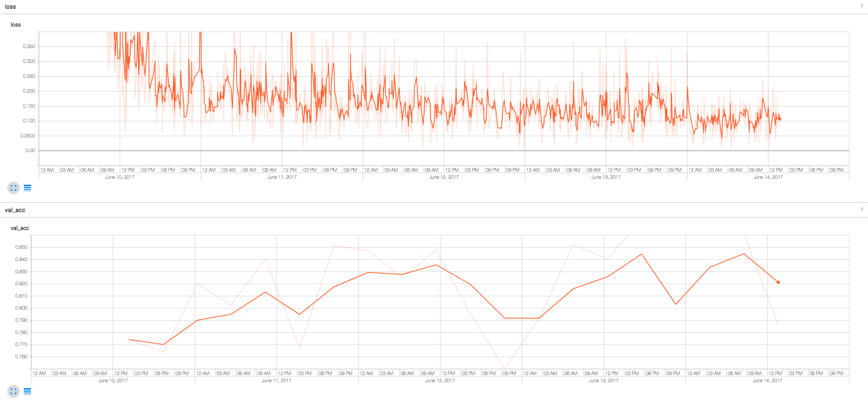The height and width of the screenshot is (404, 868).
Task: Click the '0.850' y-axis label on the val_acc chart
Action: [x=22, y=247]
